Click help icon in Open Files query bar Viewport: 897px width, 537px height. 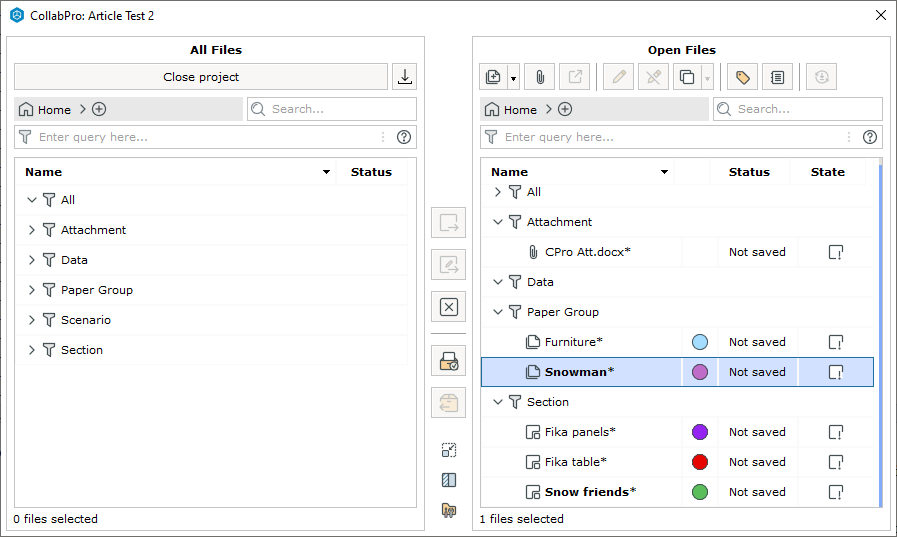pos(870,137)
